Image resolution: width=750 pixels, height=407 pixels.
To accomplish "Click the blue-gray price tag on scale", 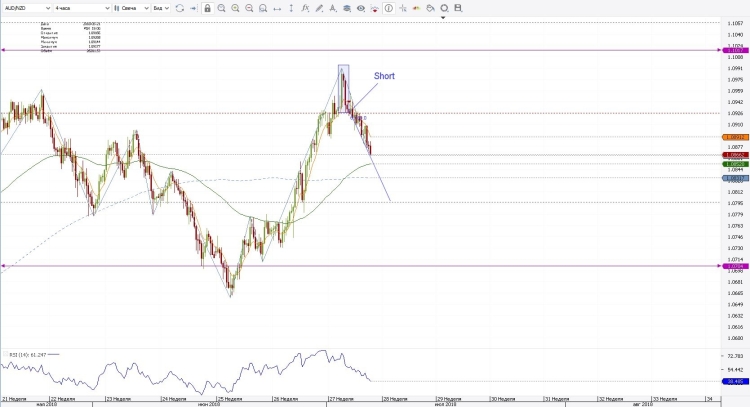I will 736,178.
